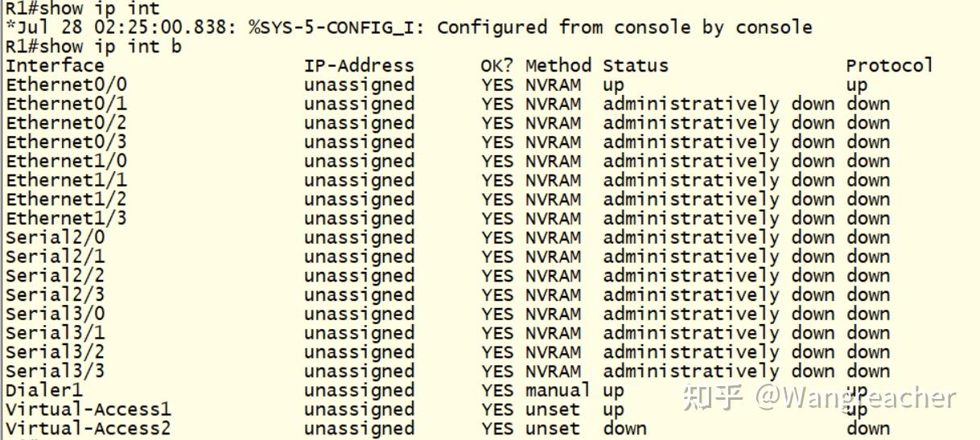The width and height of the screenshot is (980, 440).
Task: Click "administratively down" status for Serial2/2
Action: [719, 276]
